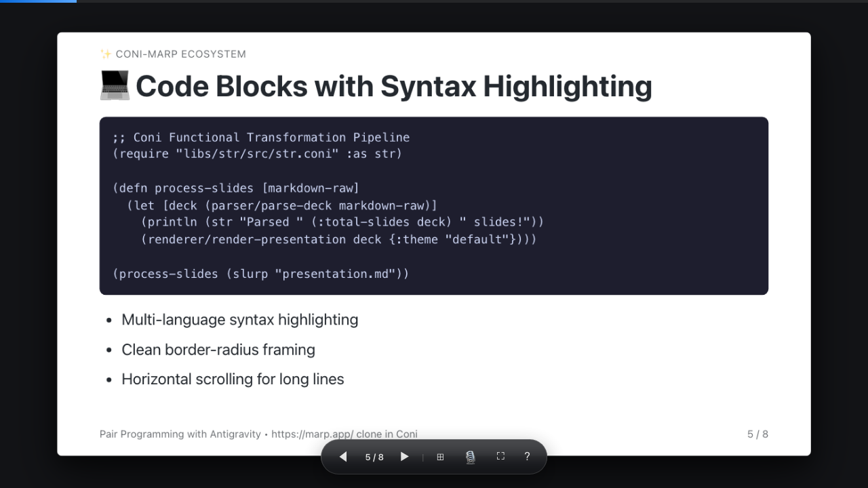Click the 'defn process-slides' code line
Screen dimensions: 868x488
[236, 188]
